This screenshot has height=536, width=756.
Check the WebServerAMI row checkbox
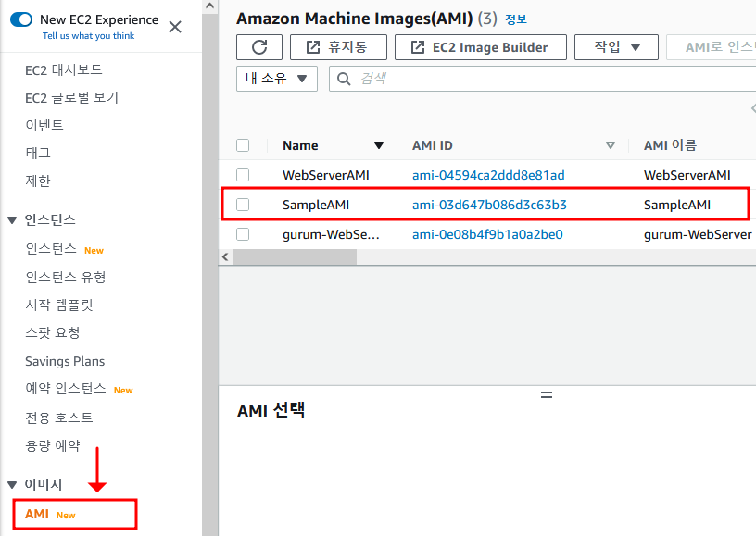243,175
